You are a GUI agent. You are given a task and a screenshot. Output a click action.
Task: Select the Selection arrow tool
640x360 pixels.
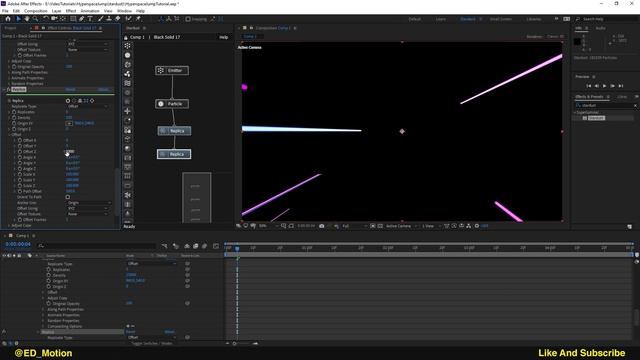coord(18,19)
